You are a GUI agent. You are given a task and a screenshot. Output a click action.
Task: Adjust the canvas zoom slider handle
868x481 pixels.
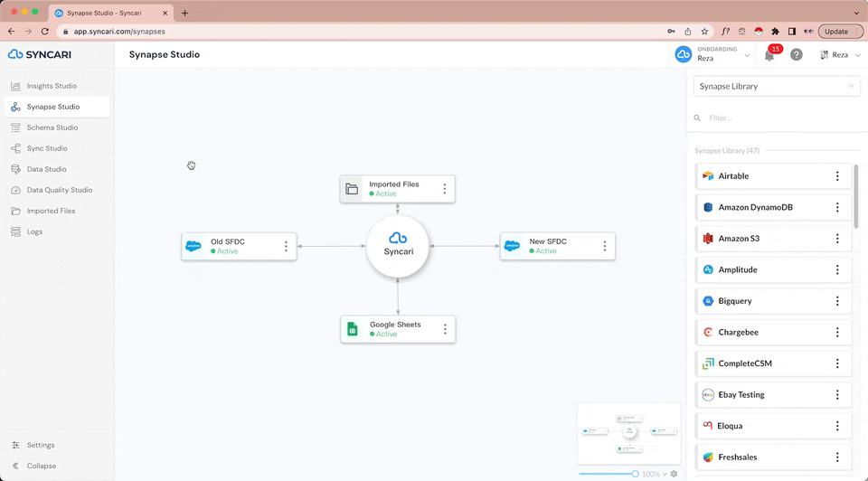[x=635, y=474]
